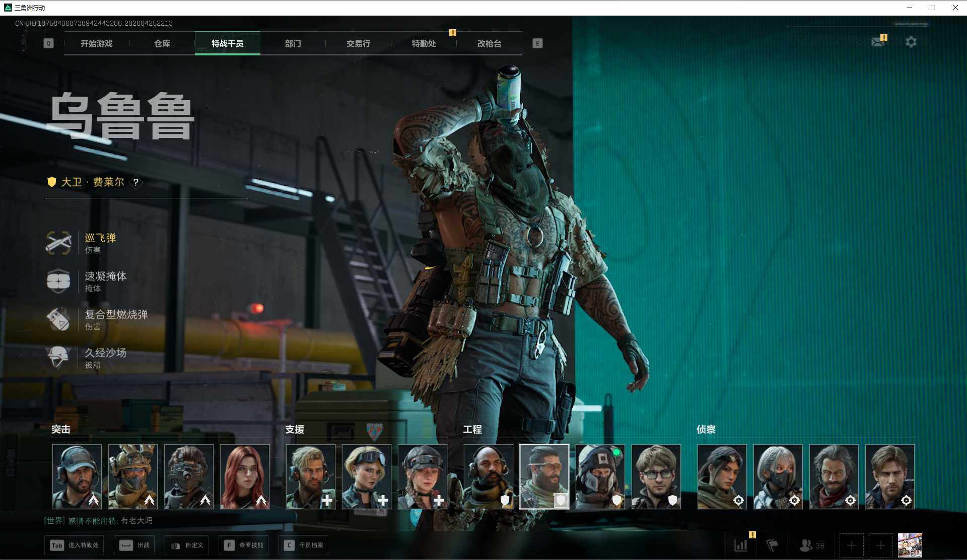Select the 久经沙场 passive skill icon
Screen dimensions: 967x560
(x=58, y=358)
